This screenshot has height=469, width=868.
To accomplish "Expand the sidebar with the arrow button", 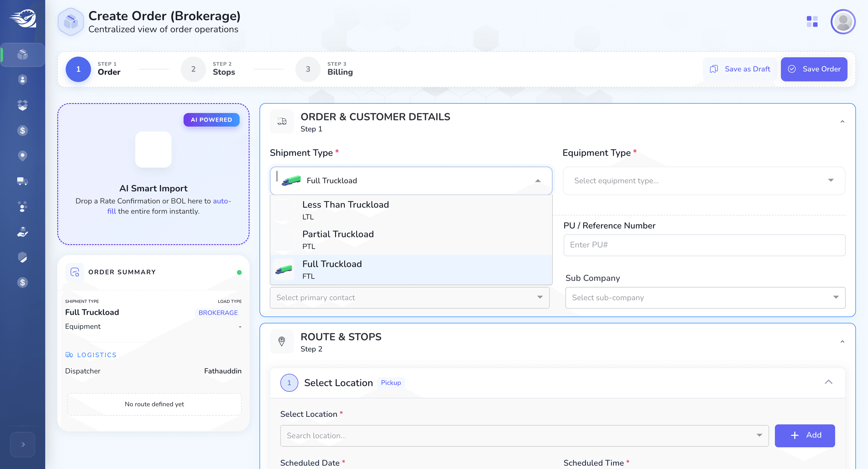I will (23, 444).
